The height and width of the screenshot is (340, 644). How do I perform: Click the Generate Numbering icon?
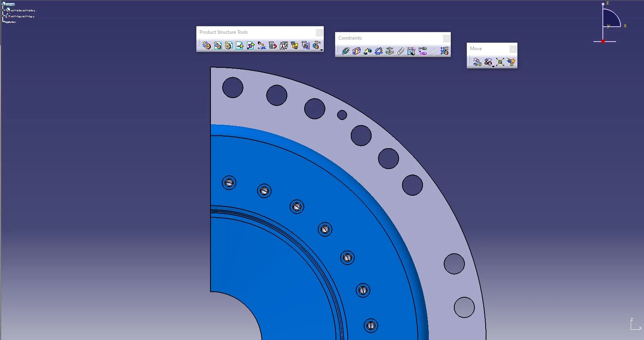[x=284, y=46]
